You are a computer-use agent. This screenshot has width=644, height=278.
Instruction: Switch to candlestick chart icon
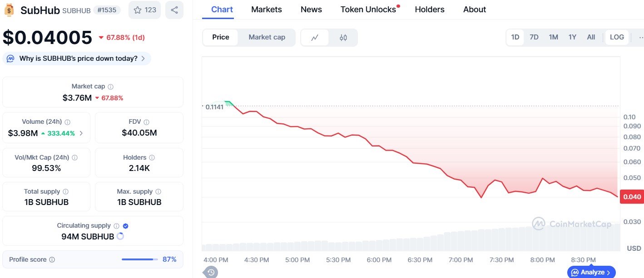click(x=343, y=38)
